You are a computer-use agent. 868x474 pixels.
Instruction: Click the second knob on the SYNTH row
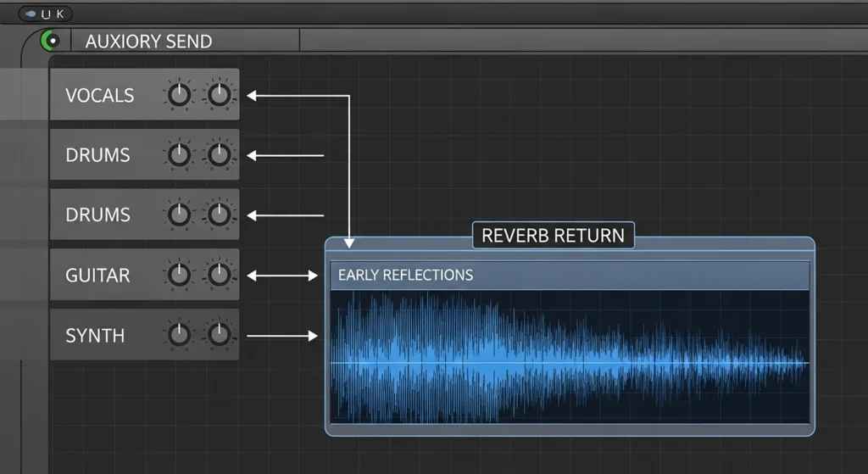pyautogui.click(x=220, y=334)
